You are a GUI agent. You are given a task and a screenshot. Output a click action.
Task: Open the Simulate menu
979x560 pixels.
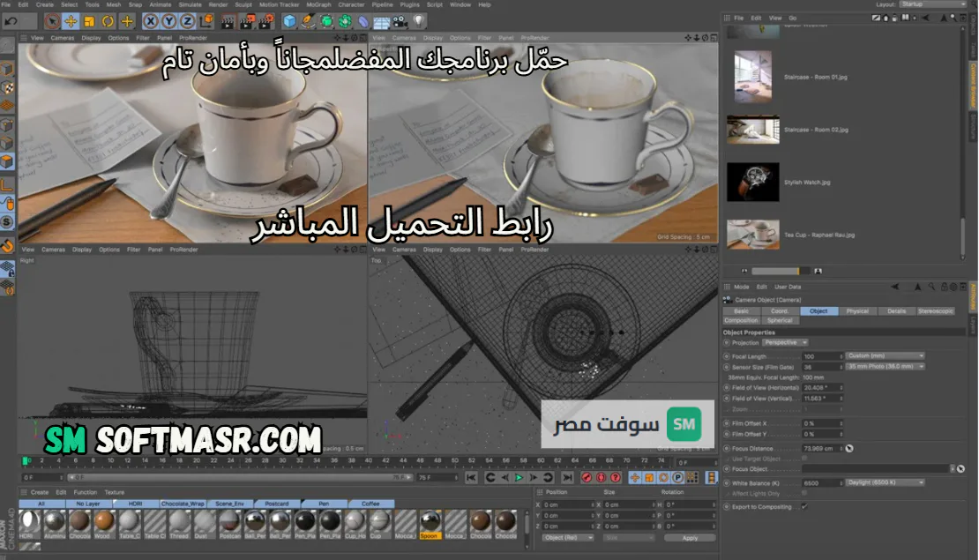click(190, 4)
